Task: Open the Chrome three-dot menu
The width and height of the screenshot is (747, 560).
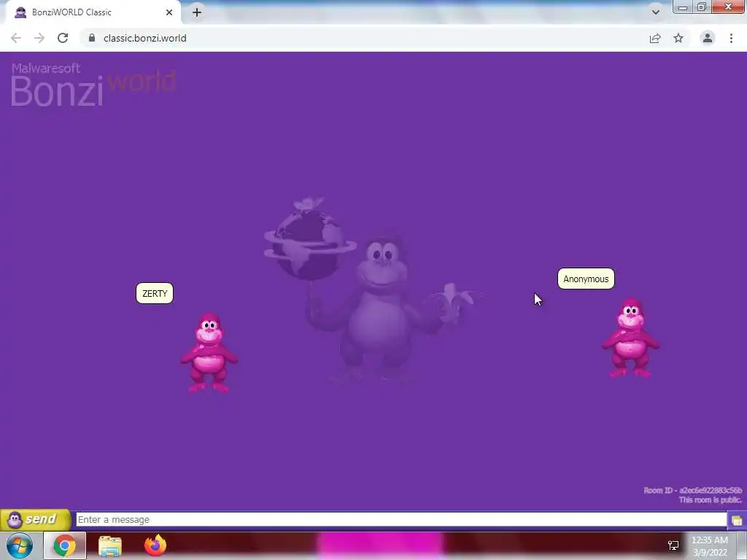Action: click(x=731, y=38)
